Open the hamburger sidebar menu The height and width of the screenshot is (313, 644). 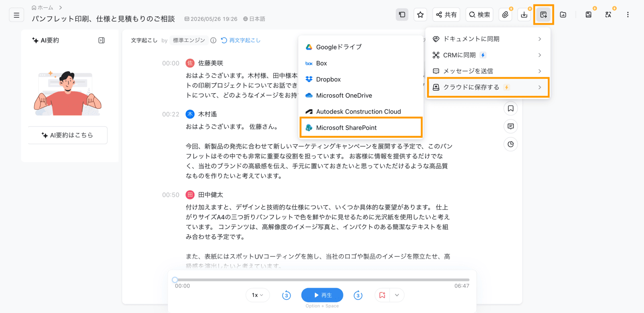17,15
